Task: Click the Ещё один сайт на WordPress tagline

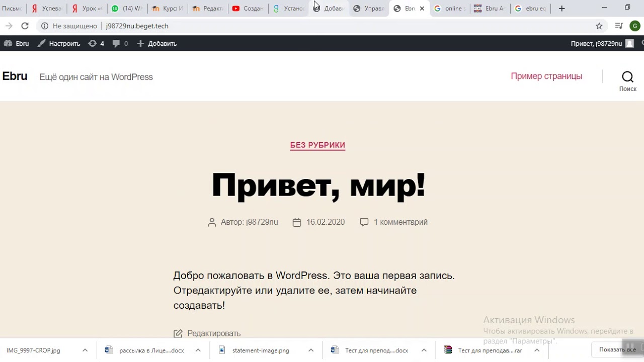Action: [x=96, y=77]
